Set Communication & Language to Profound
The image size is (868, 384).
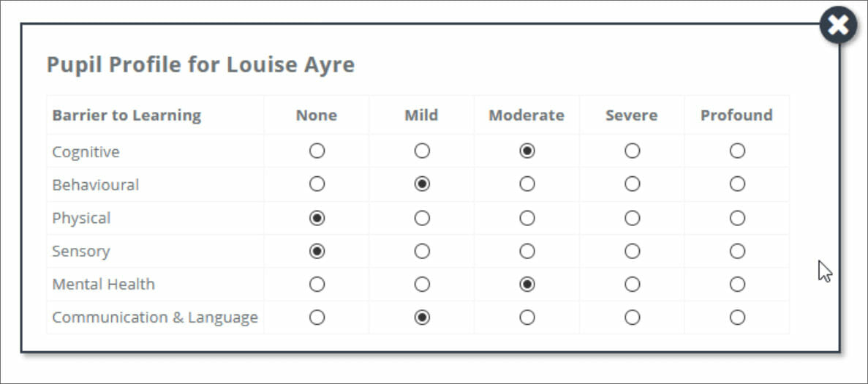point(737,317)
